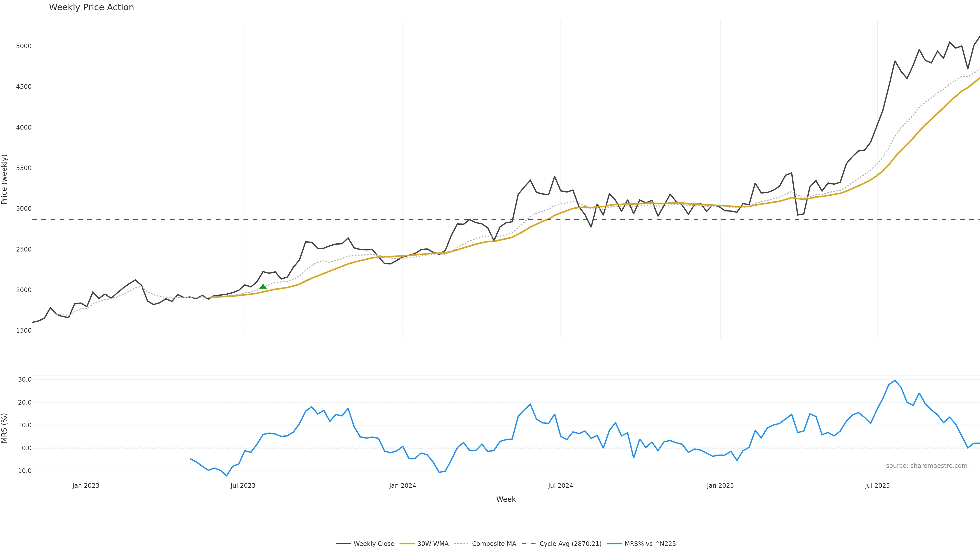Viewport: 980px width, 551px height.
Task: Click the Weekly Close legend line swatch
Action: point(343,544)
